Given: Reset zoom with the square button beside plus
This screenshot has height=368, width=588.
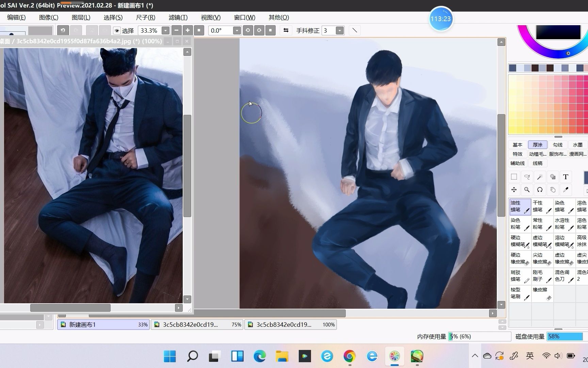Looking at the screenshot, I should (x=199, y=30).
